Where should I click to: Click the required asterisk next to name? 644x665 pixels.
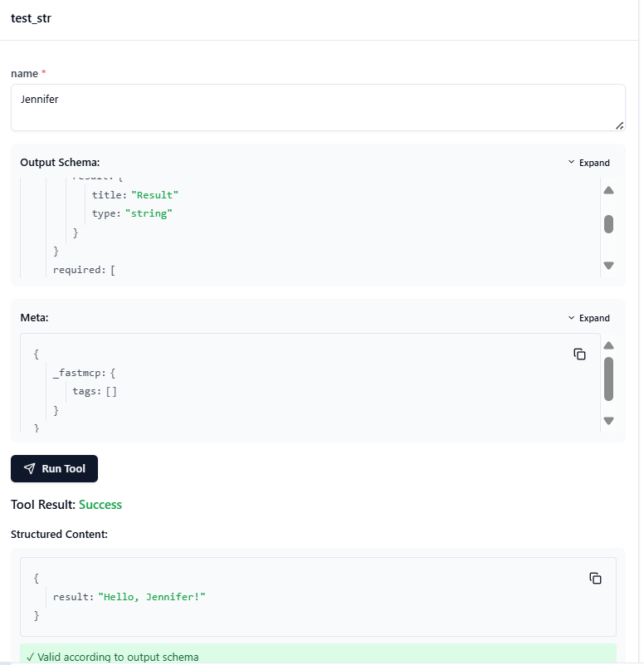[44, 73]
